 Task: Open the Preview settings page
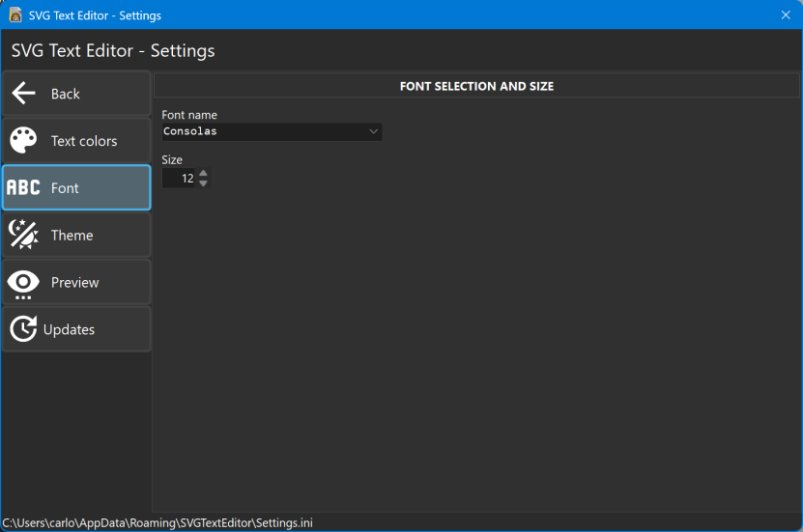click(74, 282)
